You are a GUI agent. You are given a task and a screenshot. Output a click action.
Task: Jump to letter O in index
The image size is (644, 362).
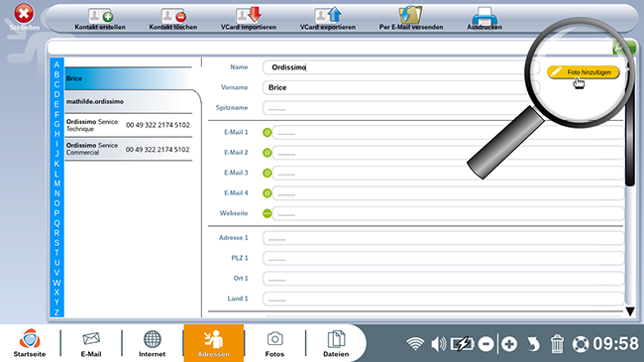tap(56, 203)
